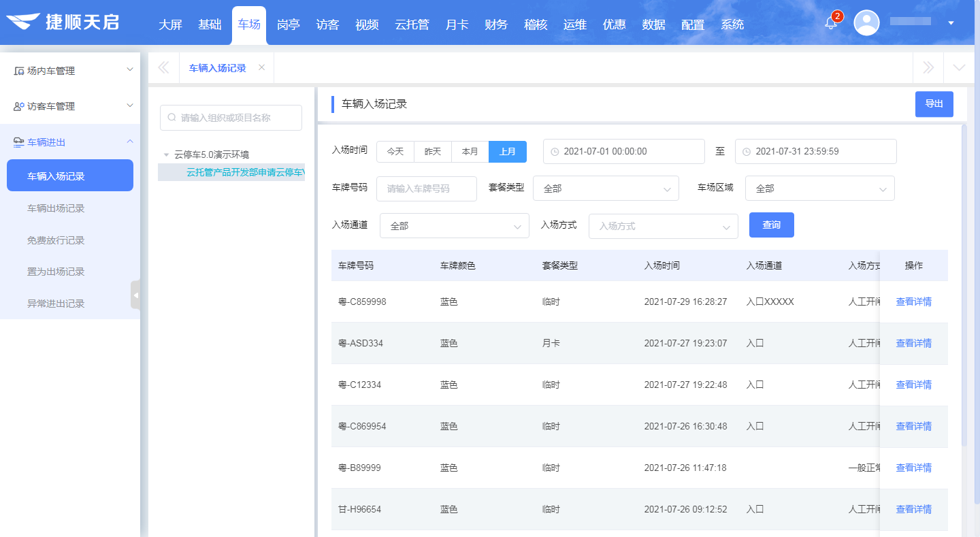The height and width of the screenshot is (537, 980).
Task: Open the 运维 top menu
Action: 575,25
